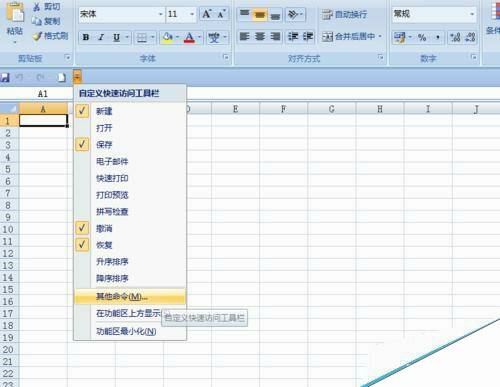Click the Paste (粘贴) icon
This screenshot has width=500, height=387.
[15, 13]
